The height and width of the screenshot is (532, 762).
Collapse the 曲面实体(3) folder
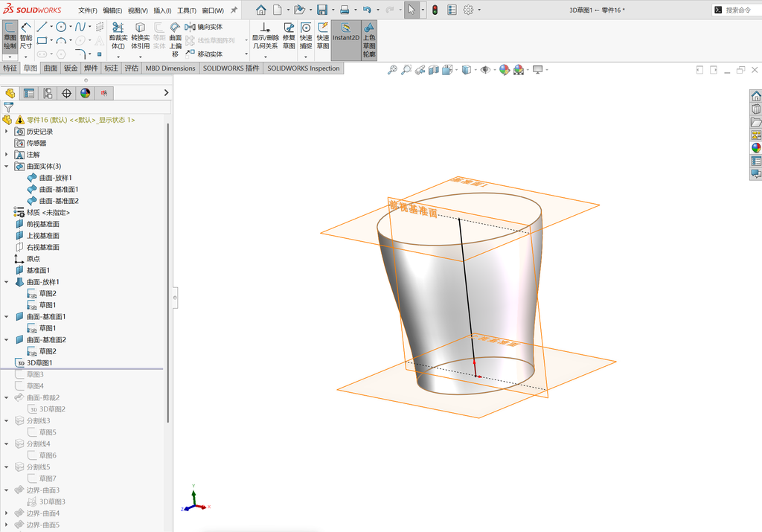(x=6, y=166)
